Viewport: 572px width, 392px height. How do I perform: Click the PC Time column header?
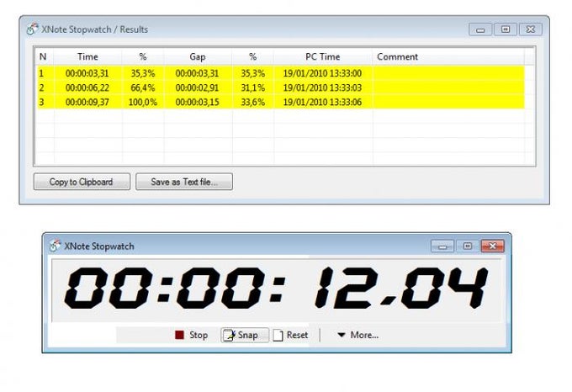tap(322, 57)
